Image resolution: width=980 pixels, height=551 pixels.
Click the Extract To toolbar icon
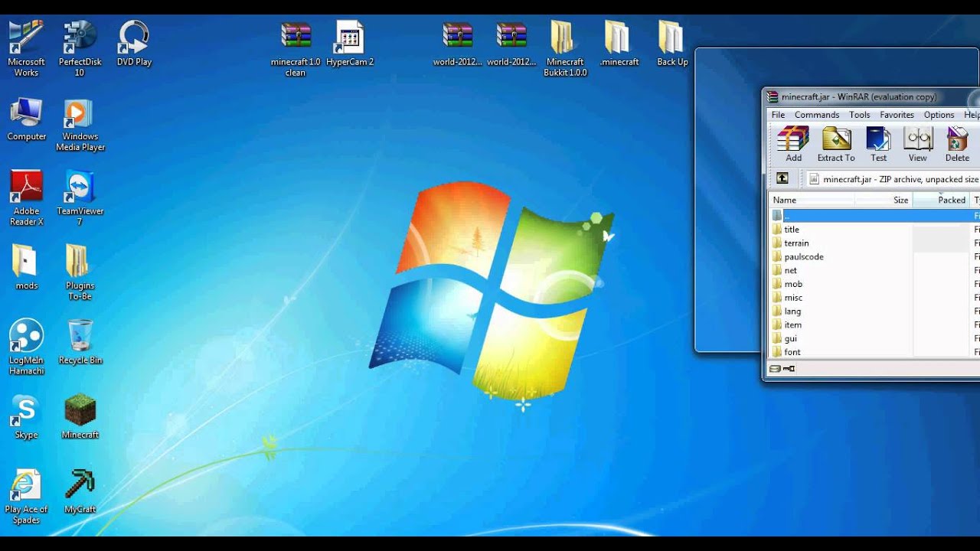[x=836, y=145]
